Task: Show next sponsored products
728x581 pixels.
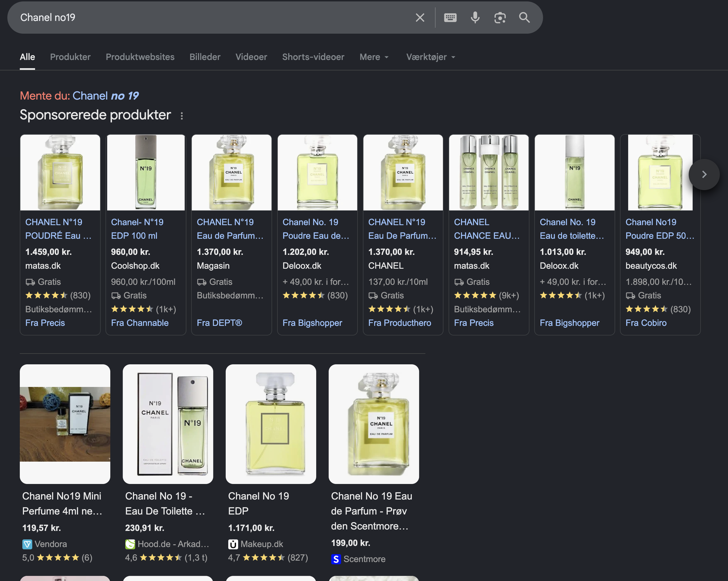Action: tap(704, 174)
